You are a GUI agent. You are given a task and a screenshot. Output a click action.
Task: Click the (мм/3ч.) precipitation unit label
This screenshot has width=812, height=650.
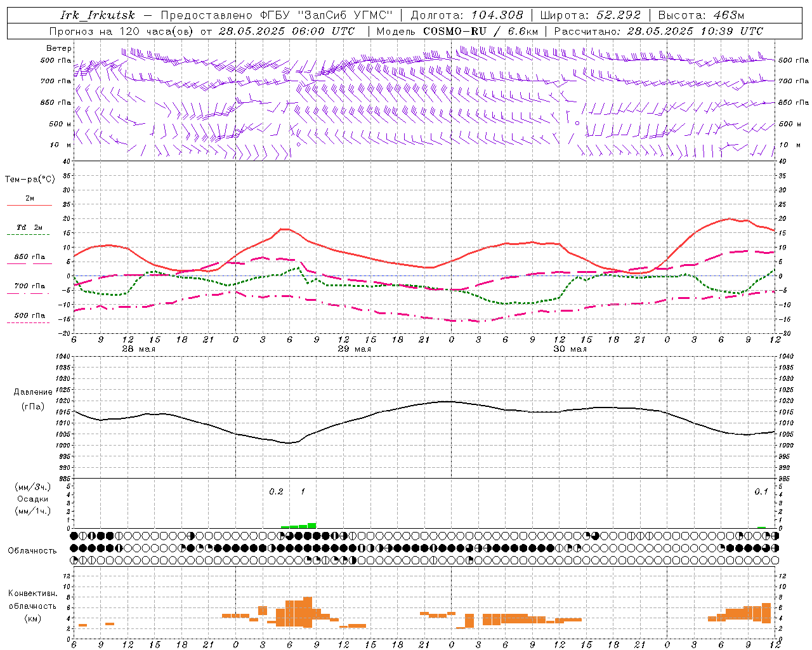click(x=33, y=487)
